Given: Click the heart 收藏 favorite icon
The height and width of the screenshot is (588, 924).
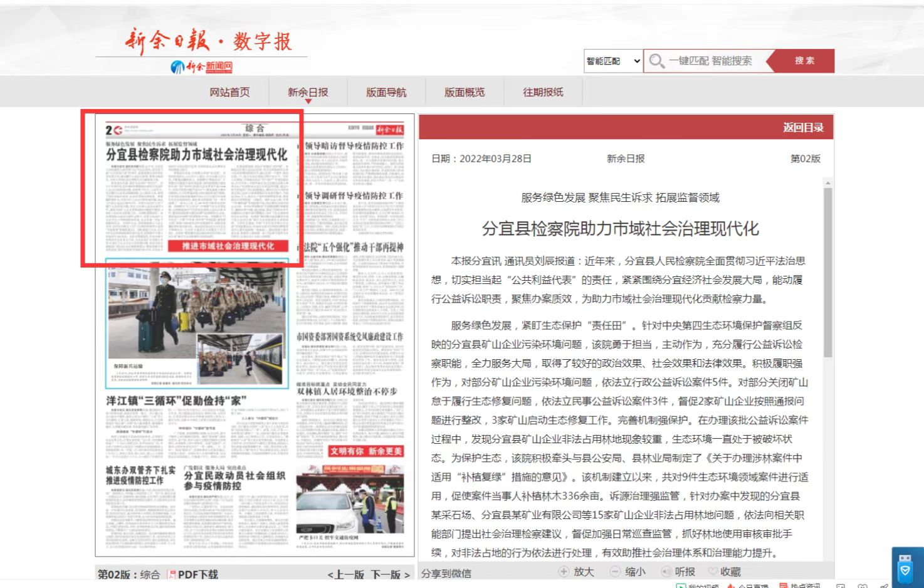Looking at the screenshot, I should tap(713, 572).
